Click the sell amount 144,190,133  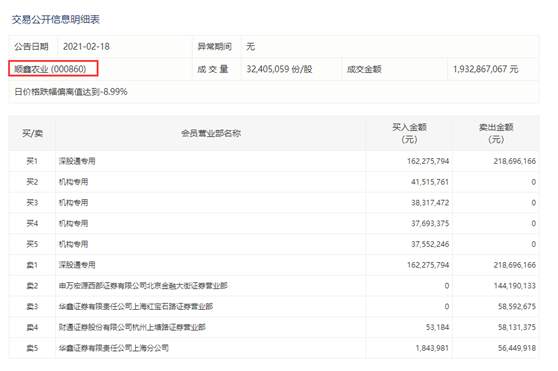point(515,286)
